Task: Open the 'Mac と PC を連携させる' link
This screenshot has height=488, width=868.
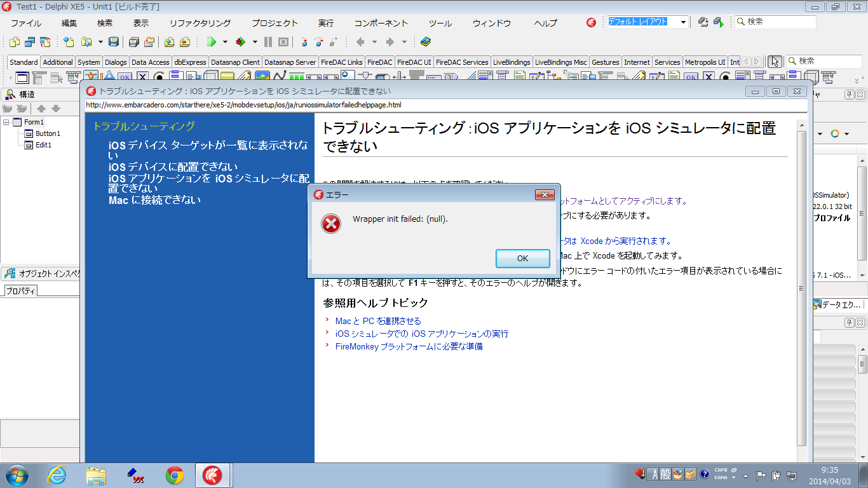Action: tap(378, 321)
